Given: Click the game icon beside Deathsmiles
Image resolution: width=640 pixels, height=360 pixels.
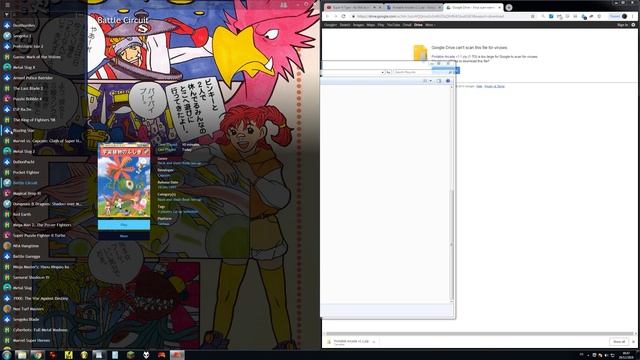Looking at the screenshot, I should coord(7,25).
